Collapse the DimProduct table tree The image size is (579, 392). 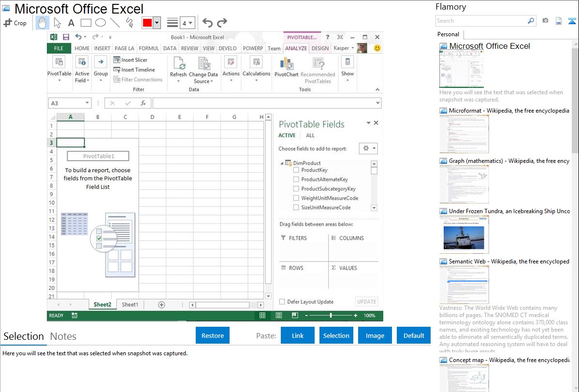[282, 163]
